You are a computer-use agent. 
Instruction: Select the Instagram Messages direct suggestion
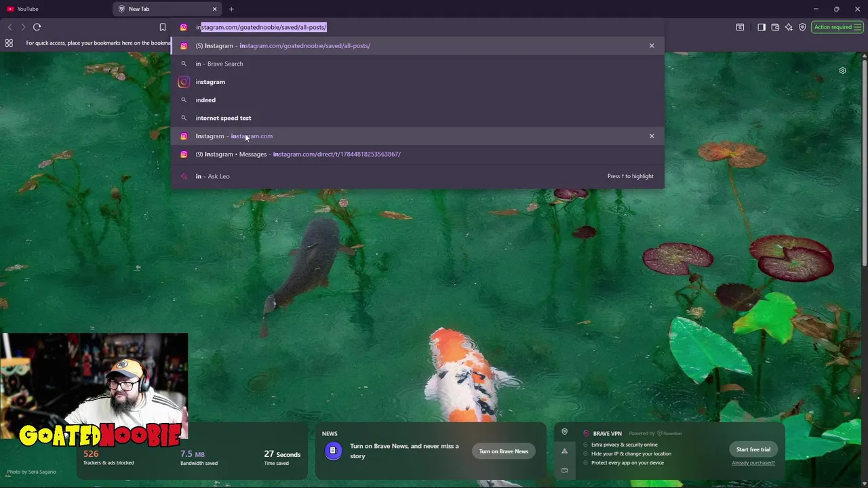coord(417,154)
